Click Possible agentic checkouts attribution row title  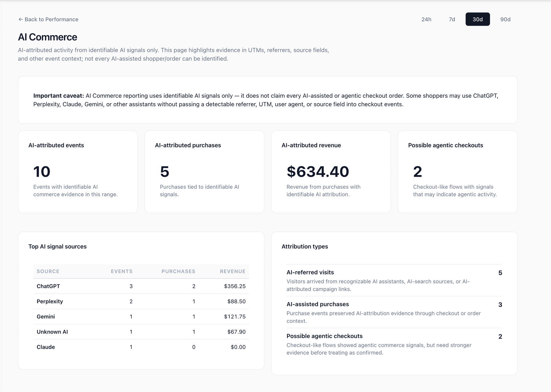point(324,336)
